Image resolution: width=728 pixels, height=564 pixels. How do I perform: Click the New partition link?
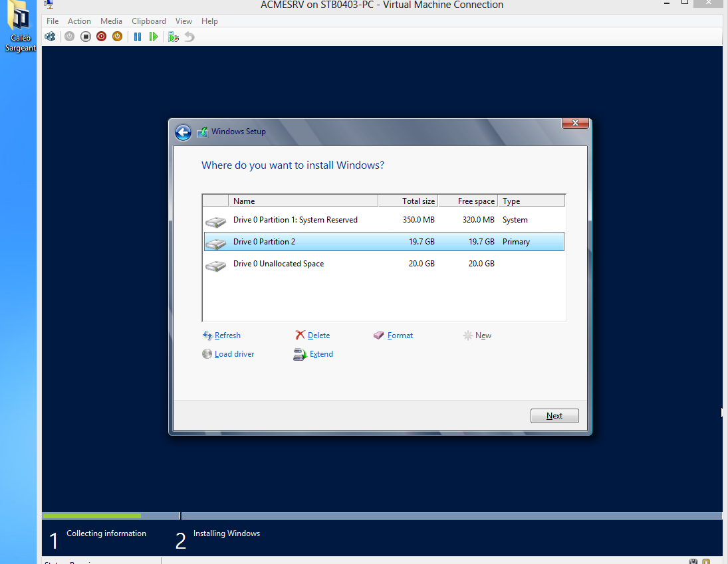(x=483, y=335)
